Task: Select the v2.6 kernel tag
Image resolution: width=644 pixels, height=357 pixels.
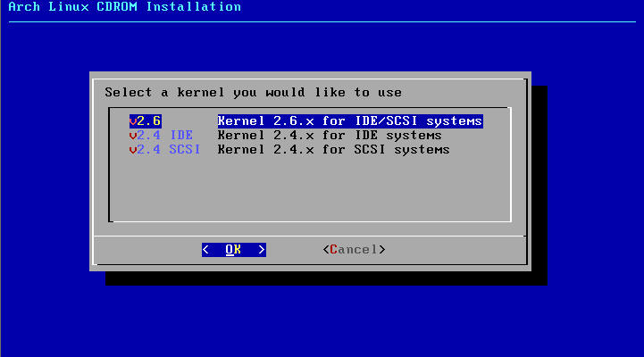Action: [145, 120]
